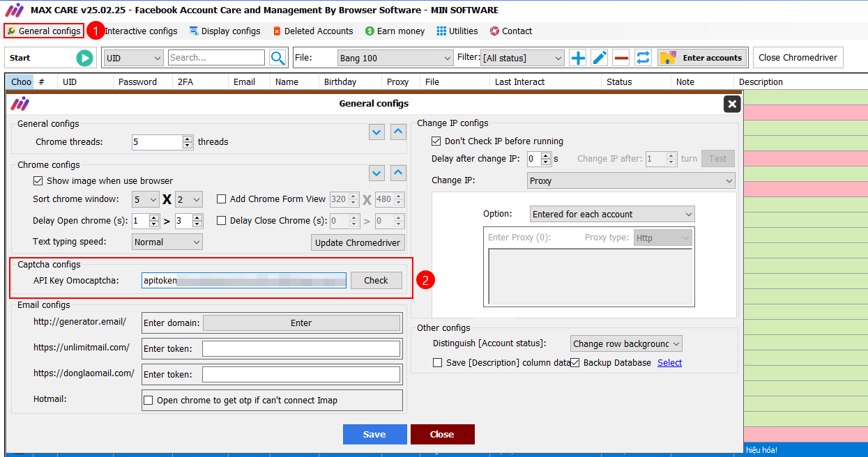
Task: Click the magnifier search icon
Action: 278,58
